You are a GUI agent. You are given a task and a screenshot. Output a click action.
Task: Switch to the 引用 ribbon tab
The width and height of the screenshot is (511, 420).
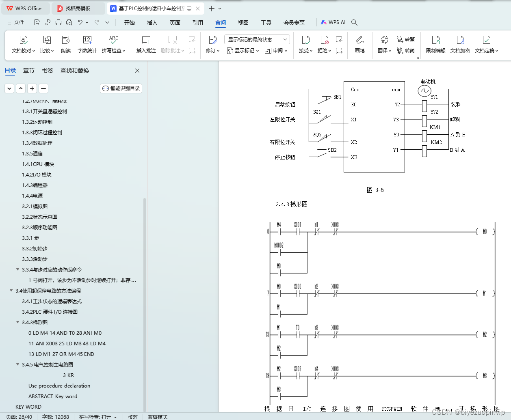[x=198, y=22]
